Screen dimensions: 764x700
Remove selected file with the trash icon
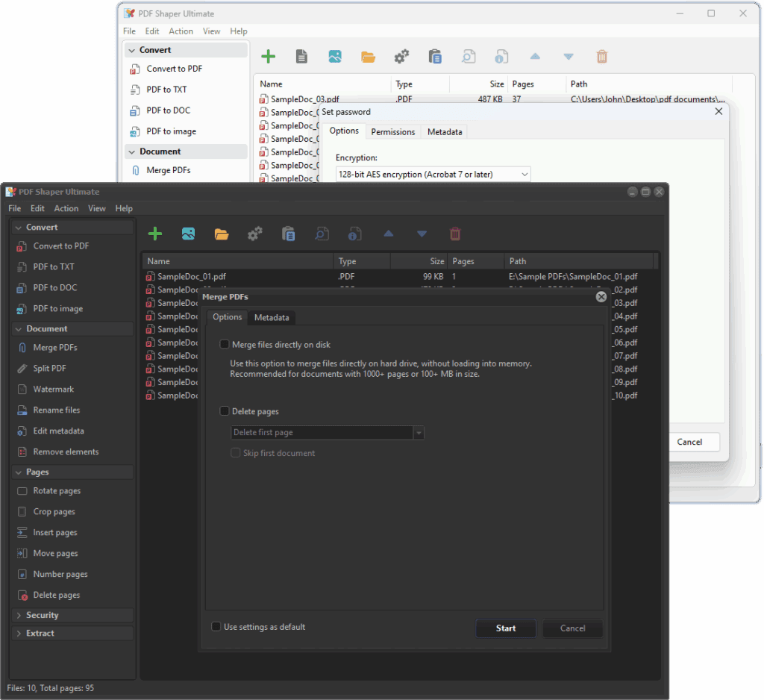point(455,234)
